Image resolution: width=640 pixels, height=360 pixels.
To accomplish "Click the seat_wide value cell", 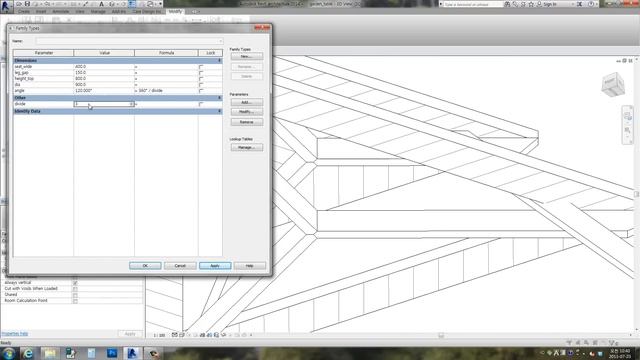I will click(x=104, y=67).
